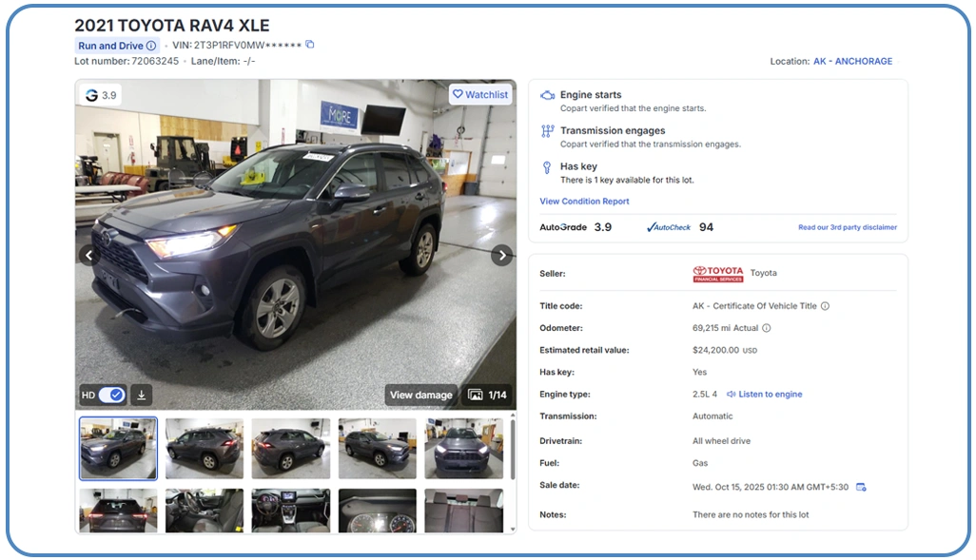Show next photo with the right arrow
This screenshot has width=976, height=560.
tap(501, 255)
